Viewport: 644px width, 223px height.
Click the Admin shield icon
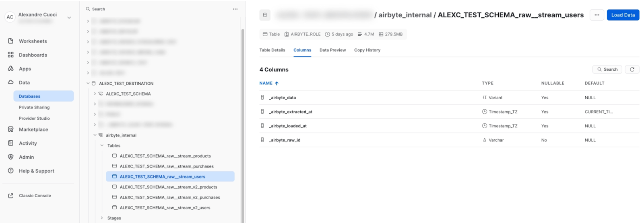[x=11, y=157]
